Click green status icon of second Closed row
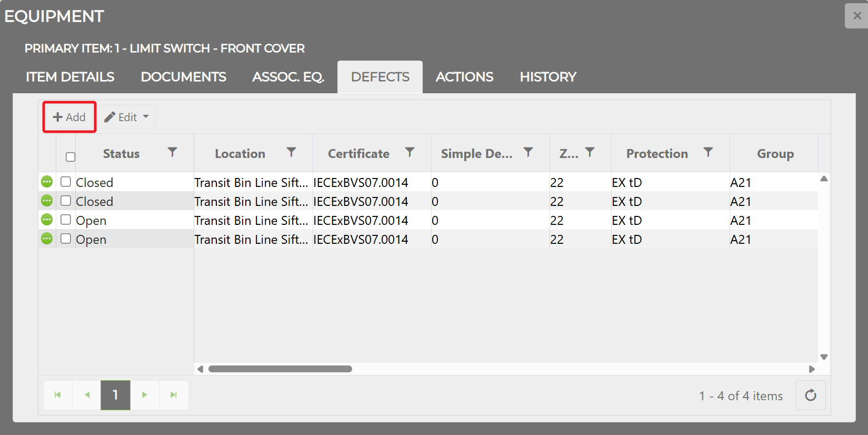The image size is (868, 435). (47, 201)
